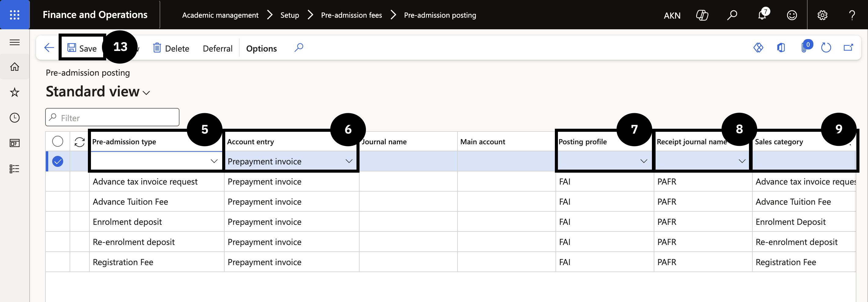Open Workspaces icon in sidebar
The height and width of the screenshot is (302, 868).
[14, 143]
